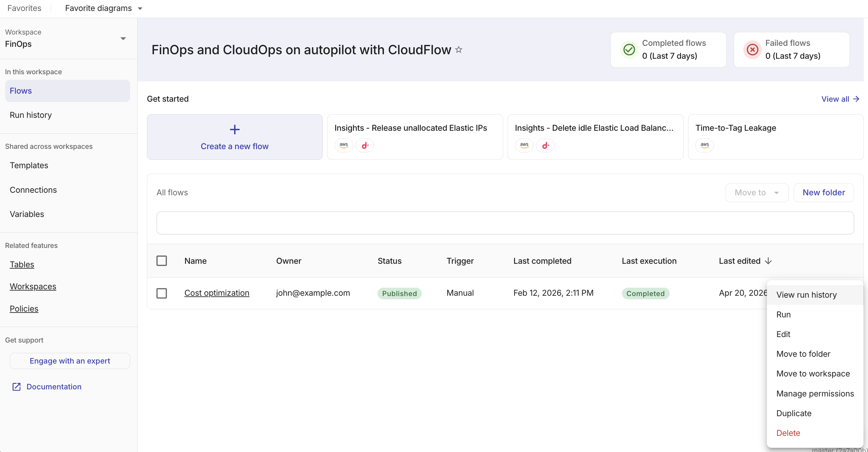The width and height of the screenshot is (868, 452).
Task: Click the Failed flows summary card
Action: point(791,49)
